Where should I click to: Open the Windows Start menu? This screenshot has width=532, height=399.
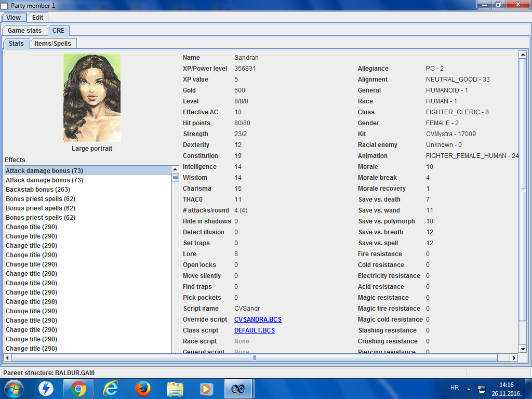tap(14, 389)
